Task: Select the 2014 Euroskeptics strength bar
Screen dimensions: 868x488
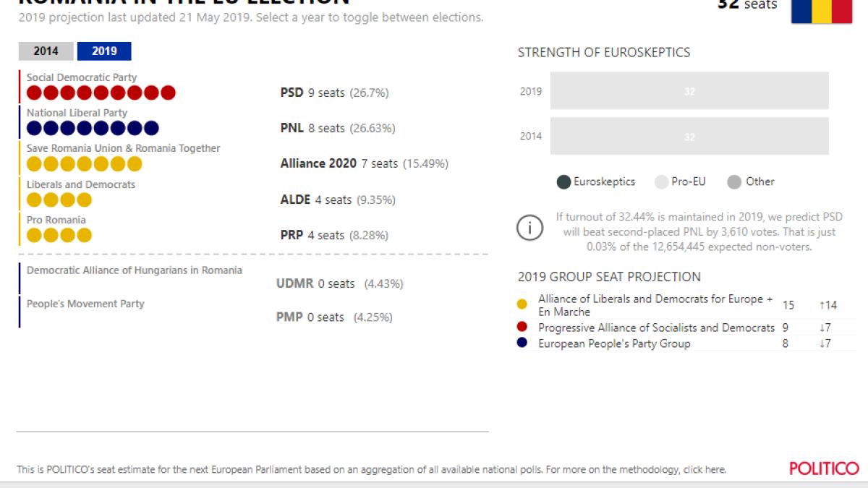Action: [689, 136]
